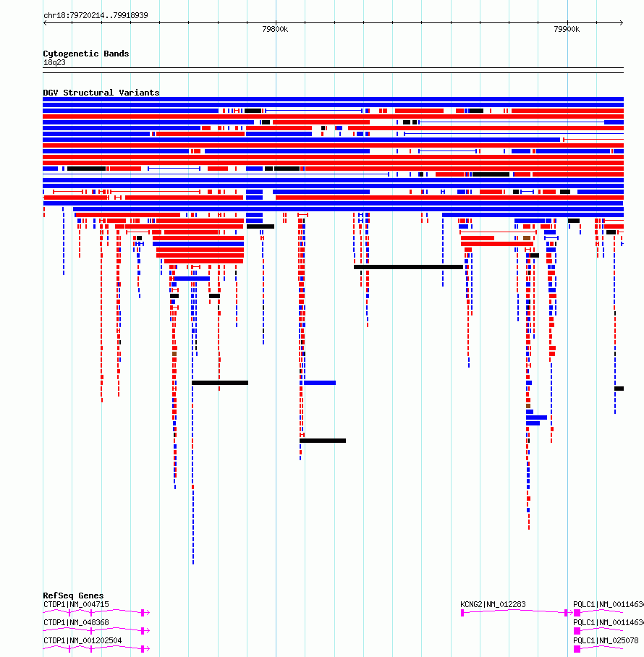Click the KCNG2 NM_012283 transcript glyph
The image size is (644, 657).
click(517, 613)
